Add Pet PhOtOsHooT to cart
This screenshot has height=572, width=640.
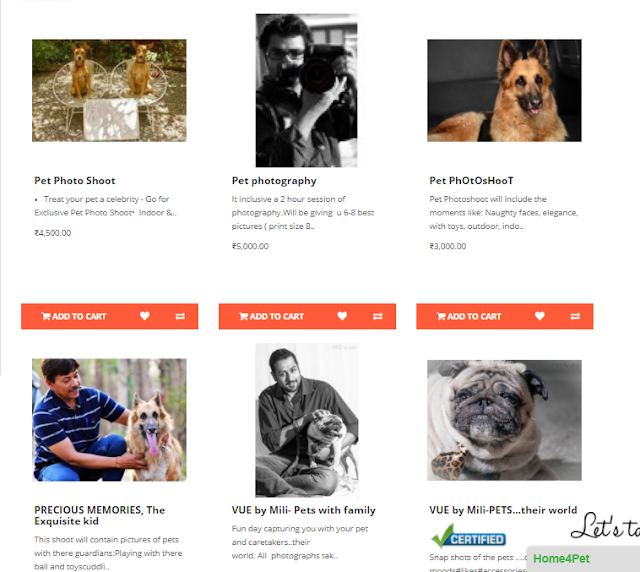pos(469,316)
